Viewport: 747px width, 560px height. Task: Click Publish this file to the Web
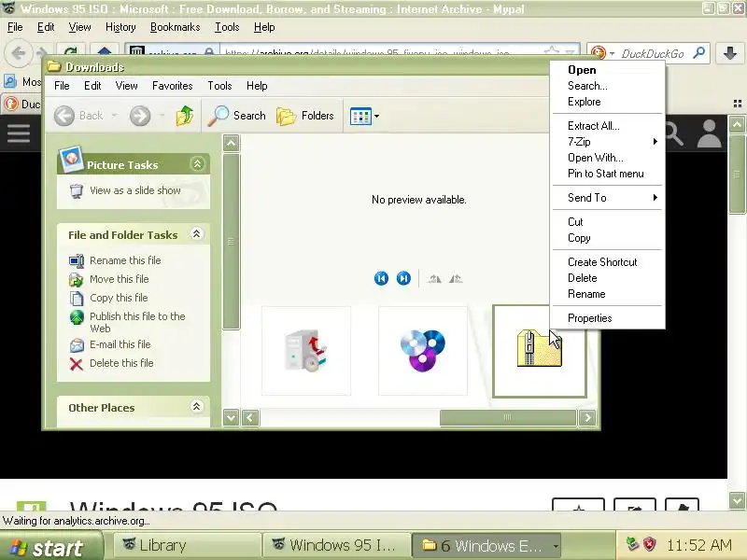pos(137,322)
